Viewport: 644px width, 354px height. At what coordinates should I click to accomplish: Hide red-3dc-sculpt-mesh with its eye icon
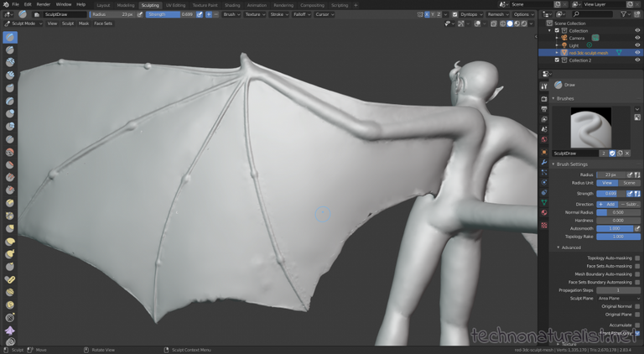coord(637,53)
